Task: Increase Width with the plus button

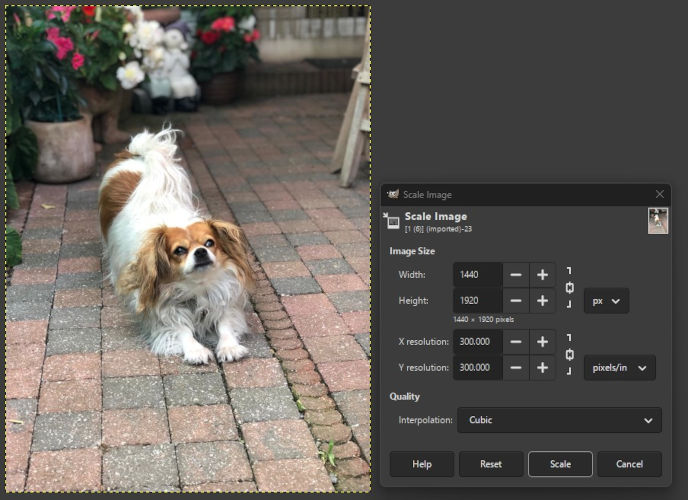Action: (x=542, y=275)
